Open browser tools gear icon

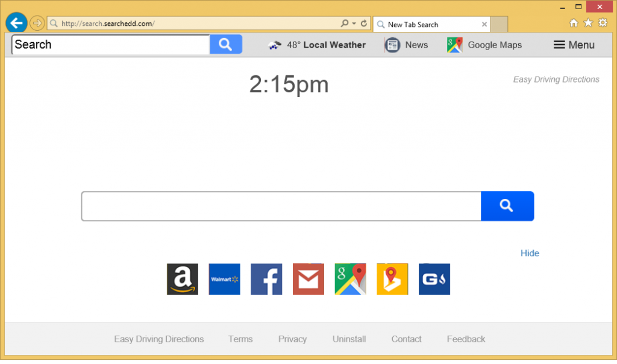603,22
